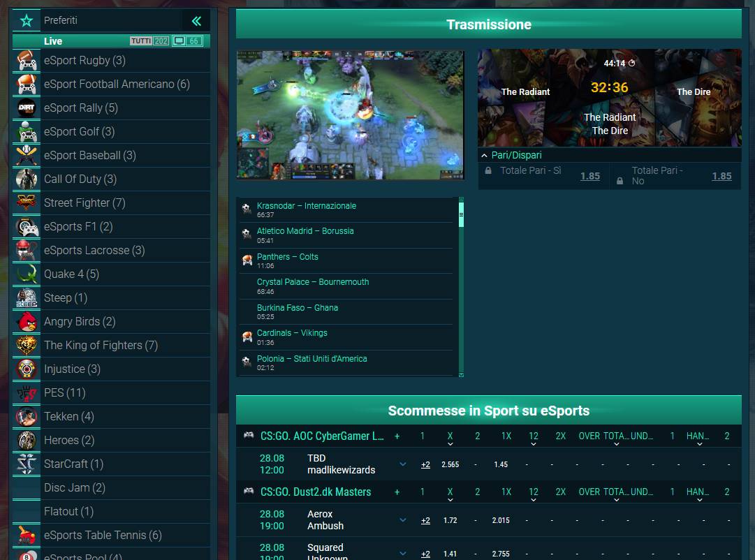The image size is (755, 560).
Task: Click the Dota live video stream
Action: pyautogui.click(x=351, y=115)
